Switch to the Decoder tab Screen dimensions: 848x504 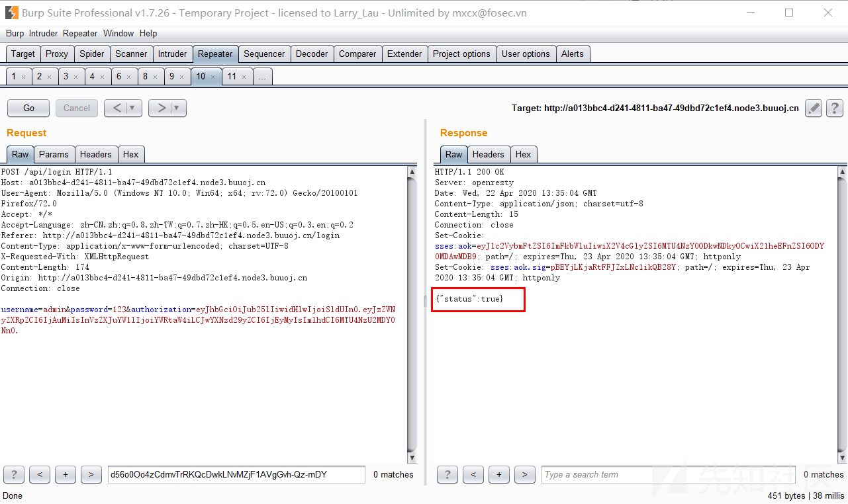tap(312, 54)
